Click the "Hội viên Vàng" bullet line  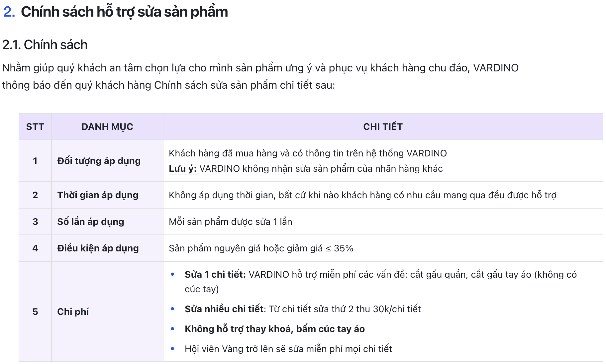coord(288,349)
